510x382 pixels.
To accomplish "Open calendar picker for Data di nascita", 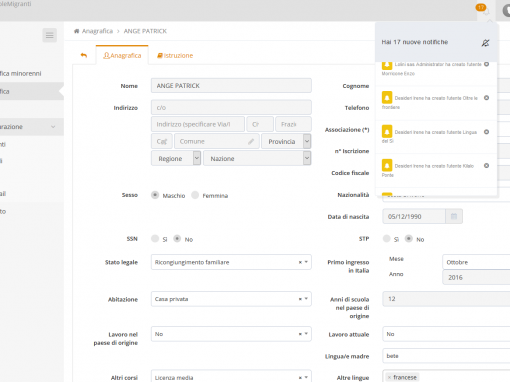I will click(x=454, y=217).
